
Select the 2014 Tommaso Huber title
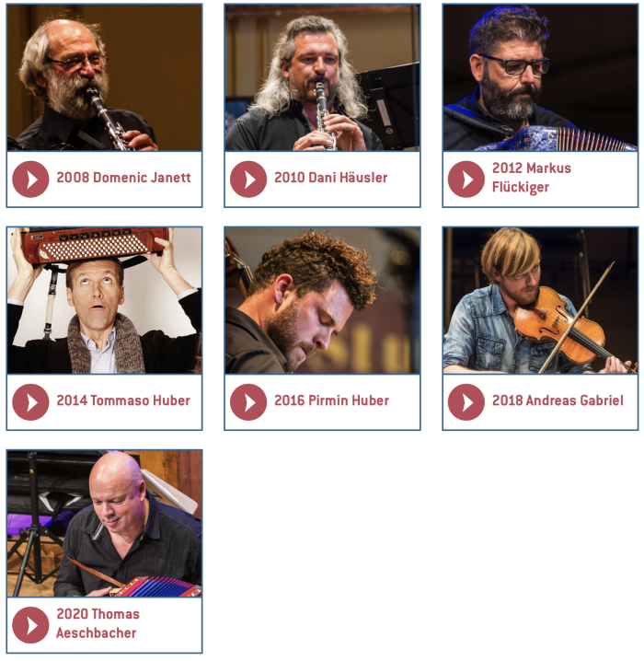pos(123,400)
